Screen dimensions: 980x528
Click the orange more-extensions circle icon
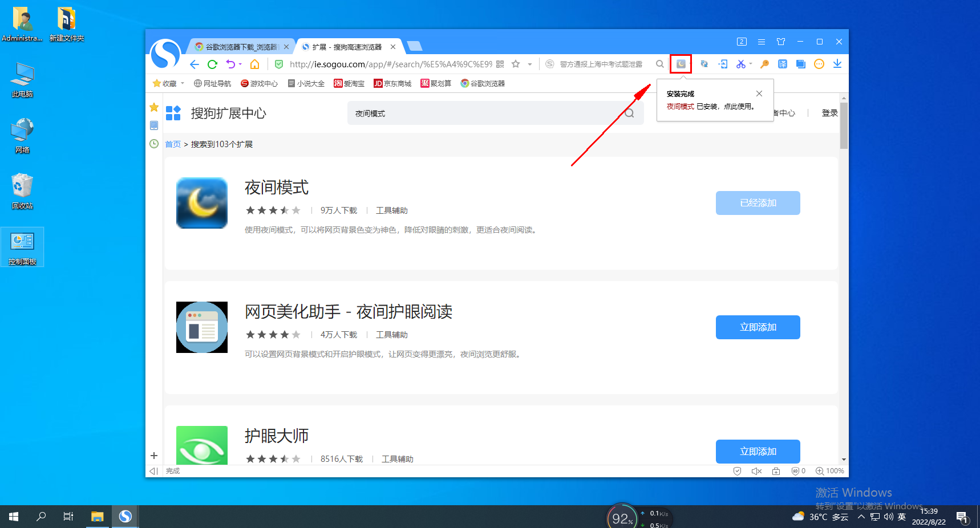coord(819,64)
